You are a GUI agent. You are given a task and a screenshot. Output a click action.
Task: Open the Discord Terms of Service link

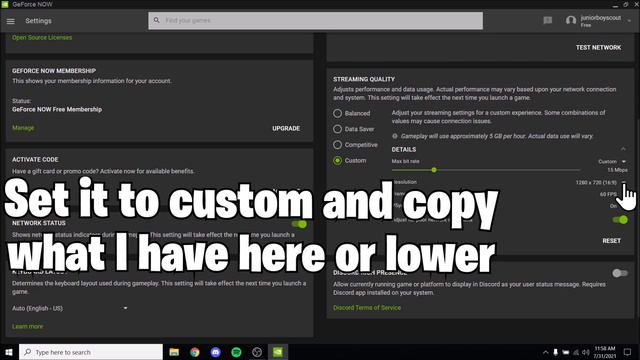click(x=367, y=308)
